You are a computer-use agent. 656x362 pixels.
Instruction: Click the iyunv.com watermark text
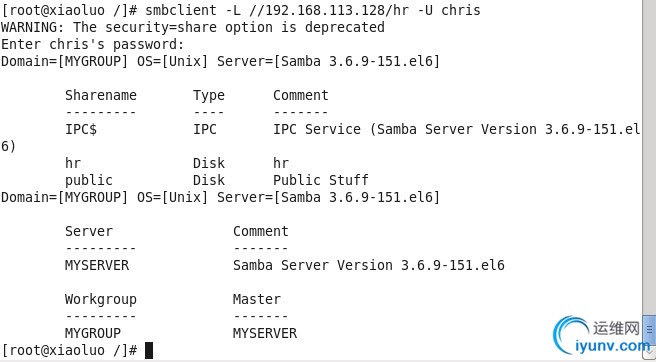coord(613,346)
